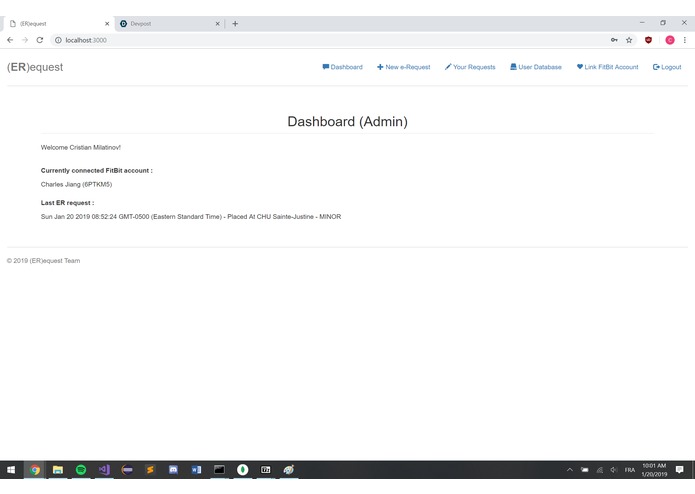Select the (ER)equest browser tab

click(58, 24)
